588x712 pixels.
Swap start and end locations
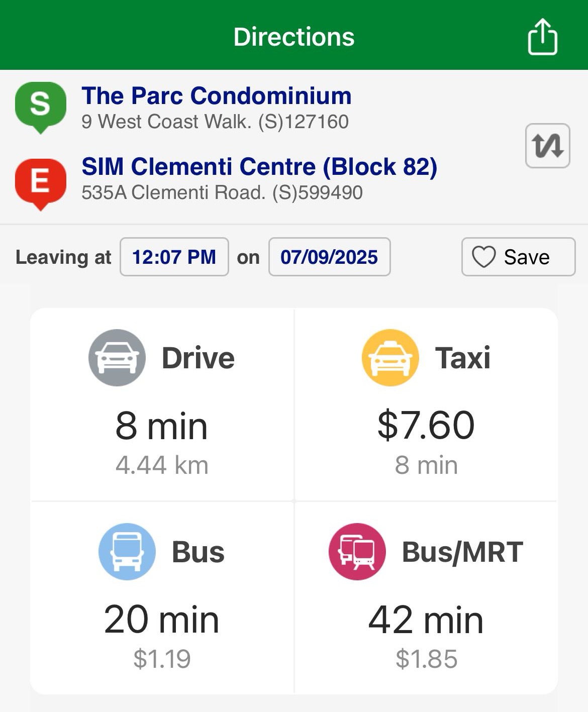pos(547,146)
